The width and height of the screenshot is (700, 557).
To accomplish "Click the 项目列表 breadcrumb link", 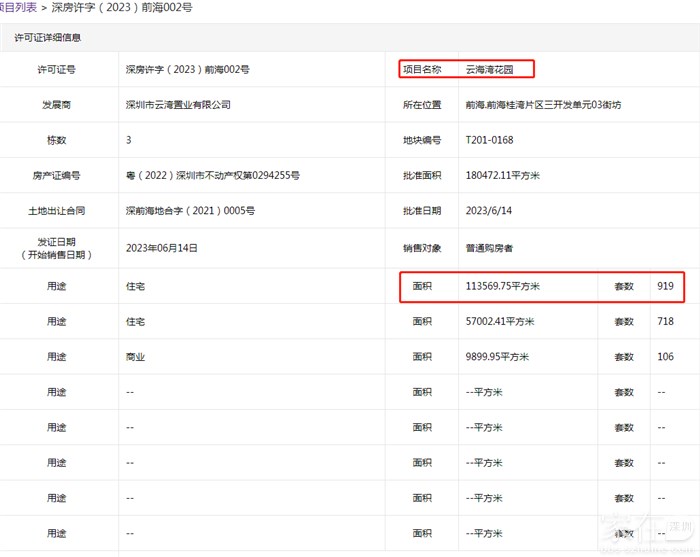I will tap(18, 7).
